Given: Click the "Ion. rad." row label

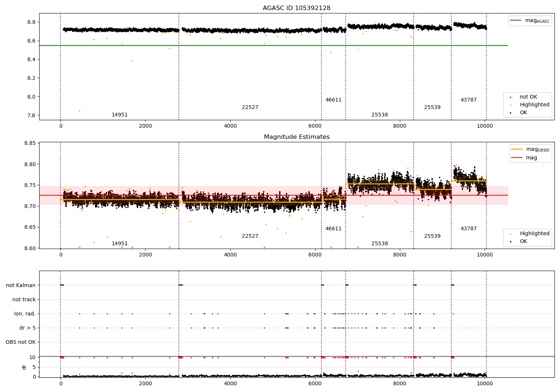Looking at the screenshot, I should click(25, 314).
